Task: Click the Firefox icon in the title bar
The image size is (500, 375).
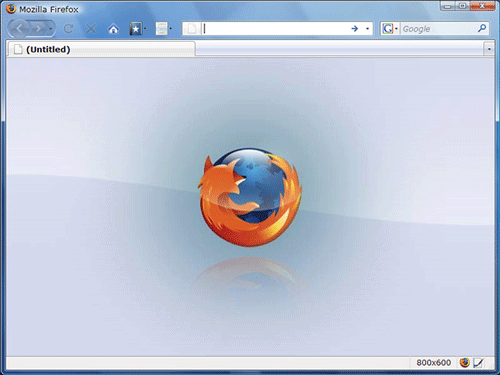Action: tap(11, 9)
